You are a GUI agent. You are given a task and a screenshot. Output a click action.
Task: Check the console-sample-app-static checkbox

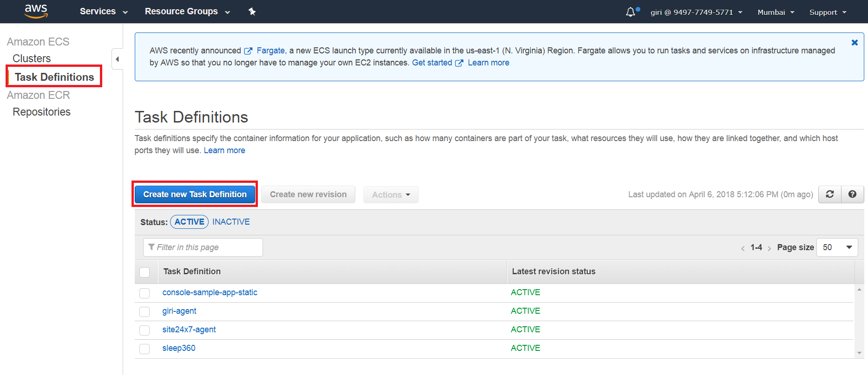coord(145,293)
